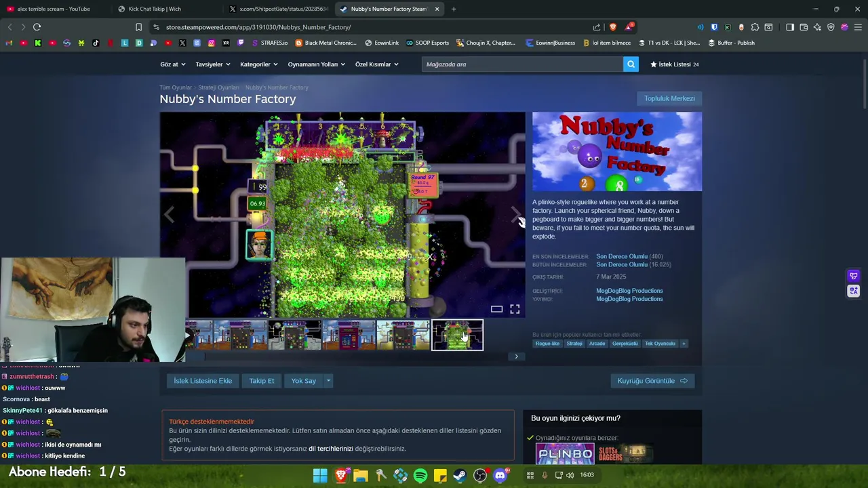Click the İstek Listesi wishlist menu item
Image resolution: width=868 pixels, height=488 pixels.
[x=674, y=64]
